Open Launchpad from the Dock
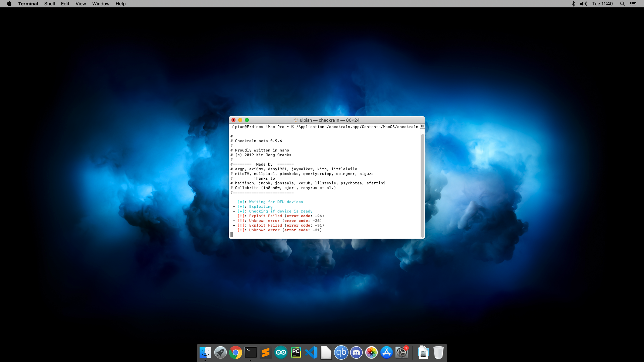The width and height of the screenshot is (644, 362). pyautogui.click(x=220, y=352)
